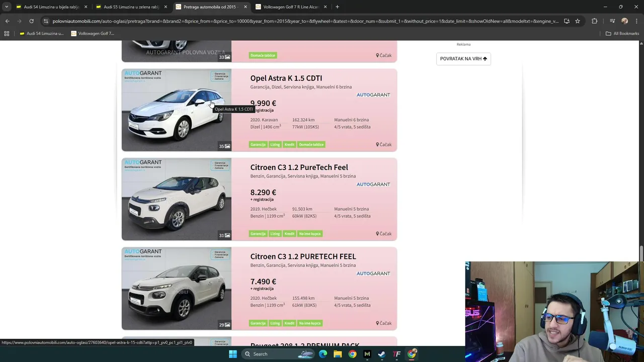Open the Windows Start menu
Image resolution: width=644 pixels, height=362 pixels.
pyautogui.click(x=232, y=354)
